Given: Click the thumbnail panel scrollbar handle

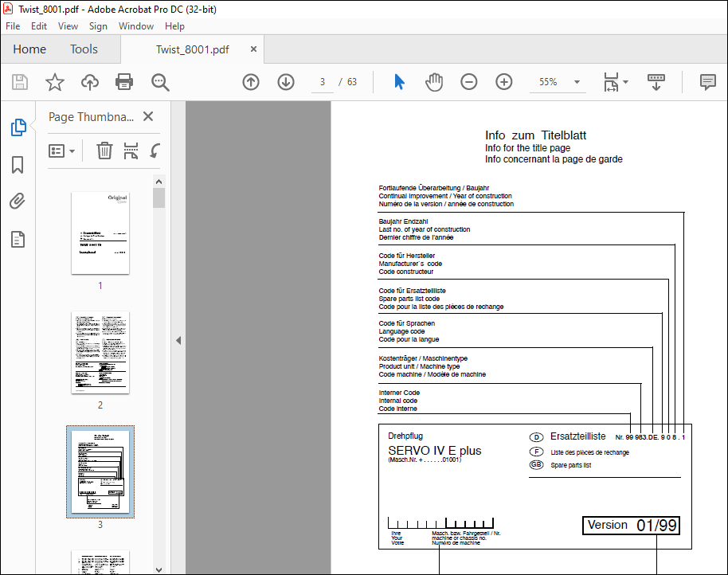Looking at the screenshot, I should point(159,198).
